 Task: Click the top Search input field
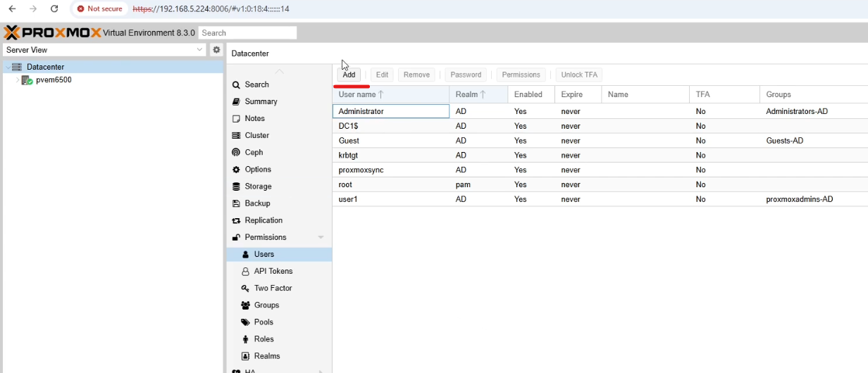pyautogui.click(x=247, y=33)
